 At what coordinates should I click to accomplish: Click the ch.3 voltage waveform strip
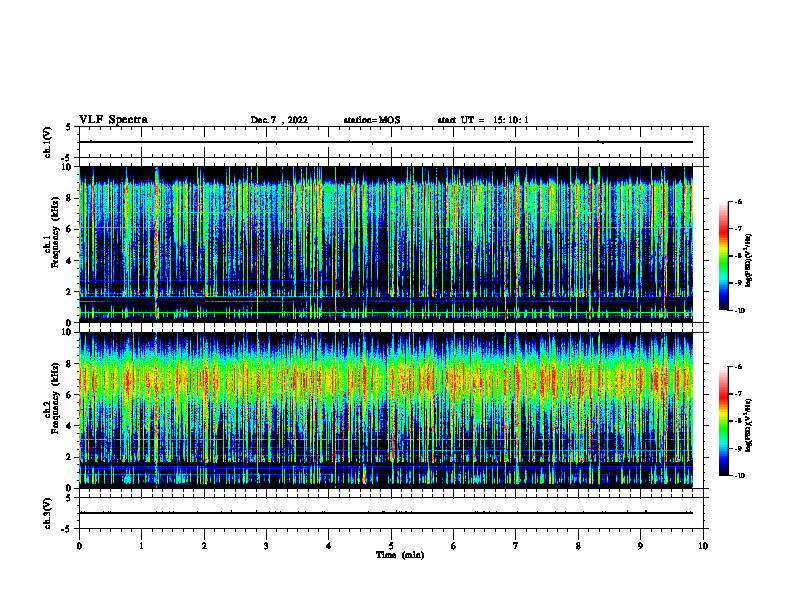[x=391, y=513]
